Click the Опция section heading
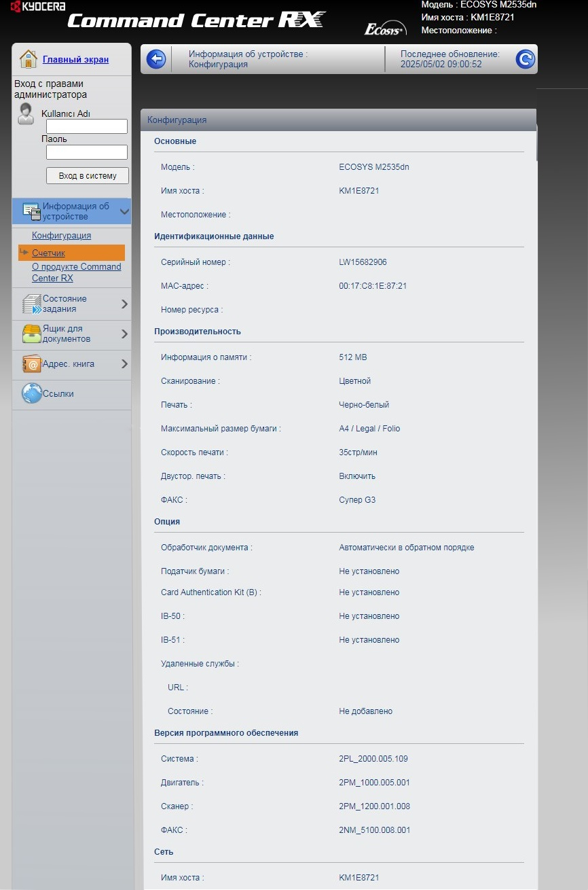Screen dimensions: 588x890 click(x=167, y=522)
